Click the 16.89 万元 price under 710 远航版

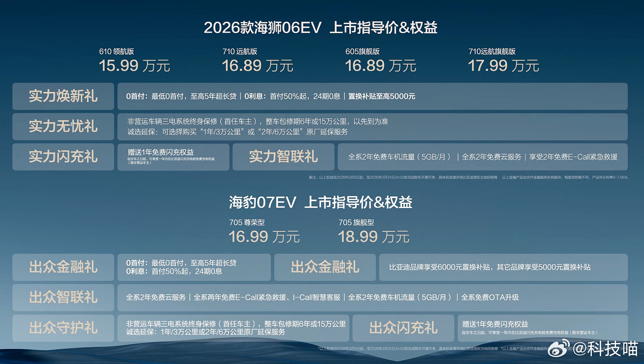point(258,66)
